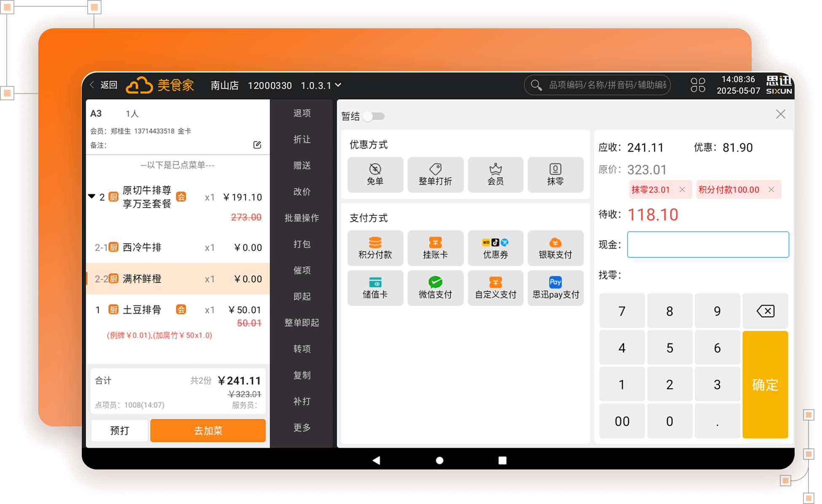Click 返回 to go back
Viewport: 822px width, 504px height.
[104, 85]
